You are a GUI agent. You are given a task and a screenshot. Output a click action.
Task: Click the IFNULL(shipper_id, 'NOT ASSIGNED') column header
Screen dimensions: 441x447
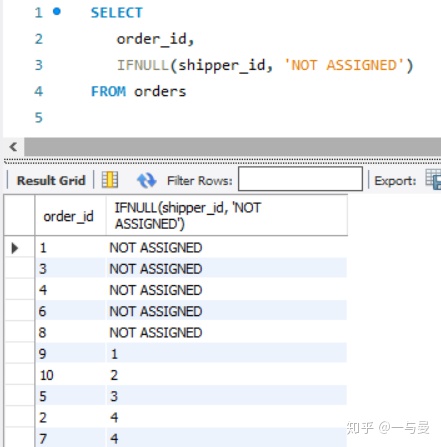pyautogui.click(x=227, y=216)
